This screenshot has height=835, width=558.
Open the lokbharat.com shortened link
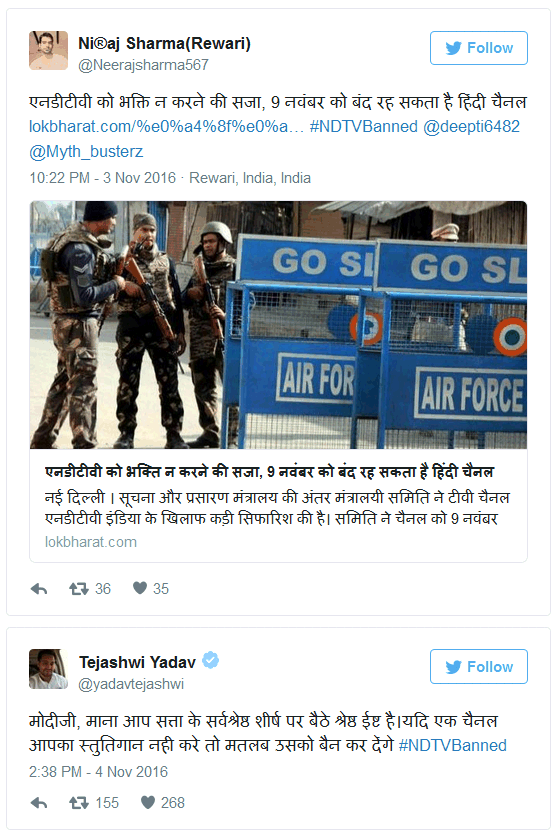[x=166, y=127]
